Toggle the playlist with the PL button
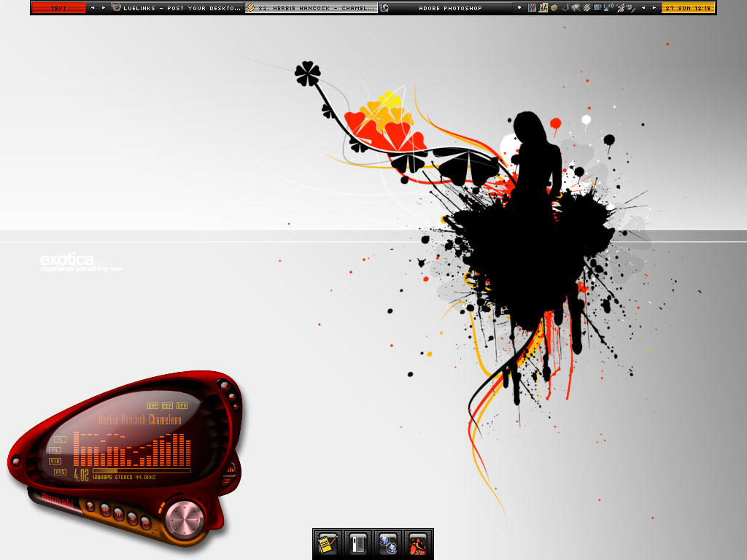 60,440
